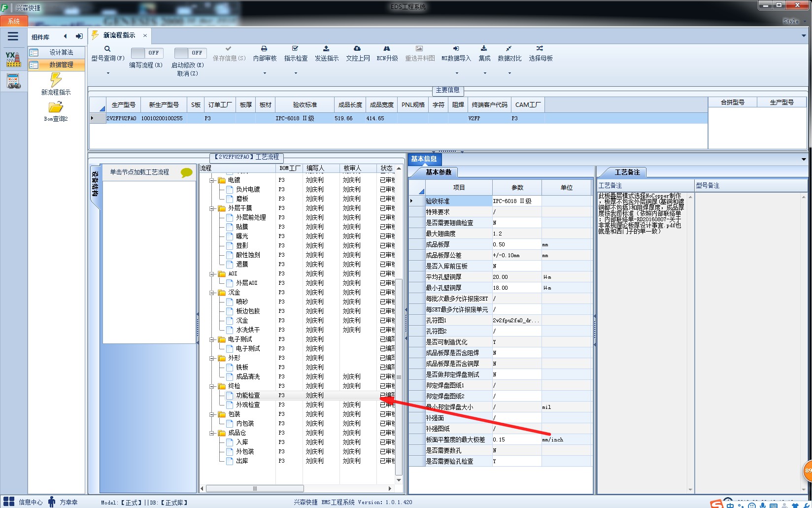
Task: Select 基本参数 tab
Action: [x=439, y=172]
